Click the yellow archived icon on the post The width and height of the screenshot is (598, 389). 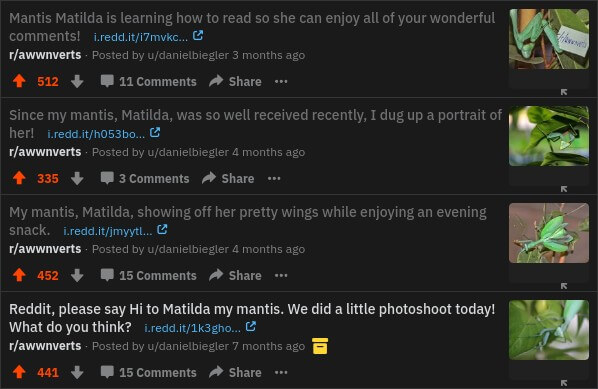pyautogui.click(x=320, y=346)
